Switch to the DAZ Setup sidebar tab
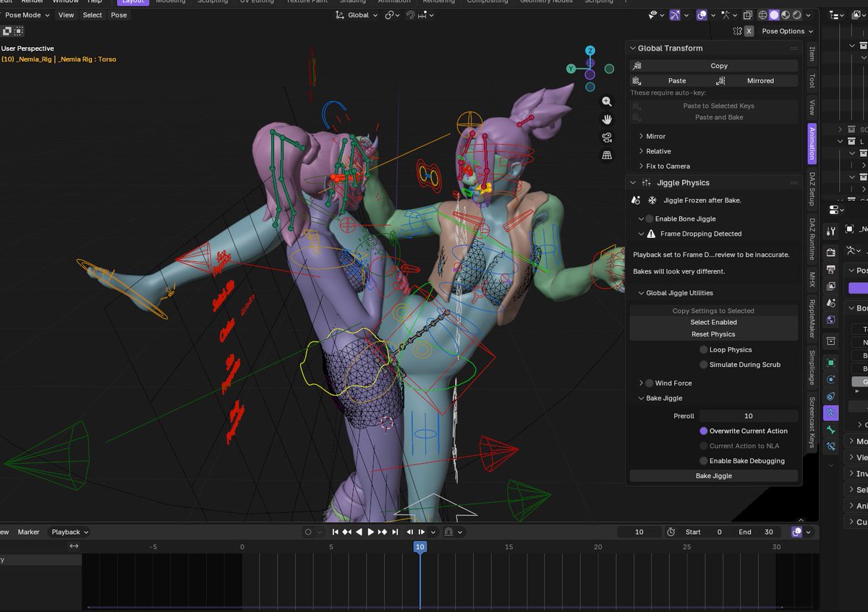This screenshot has width=868, height=612. [812, 190]
